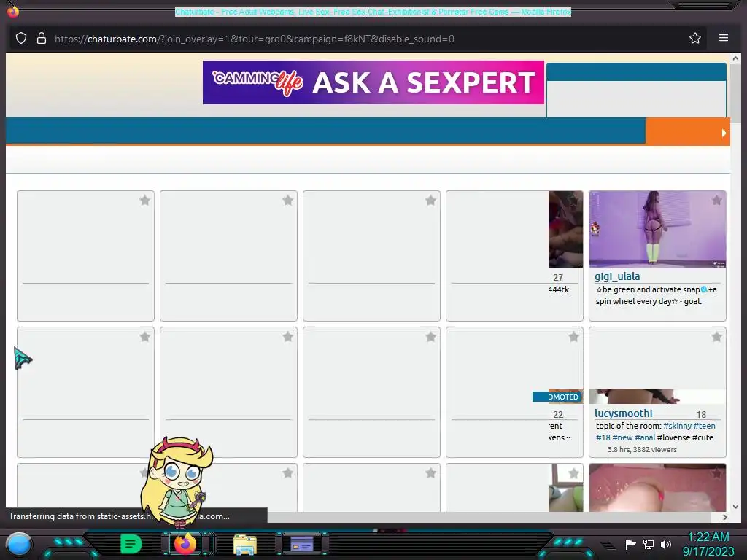Toggle follow star on third middle-row card

pos(430,337)
